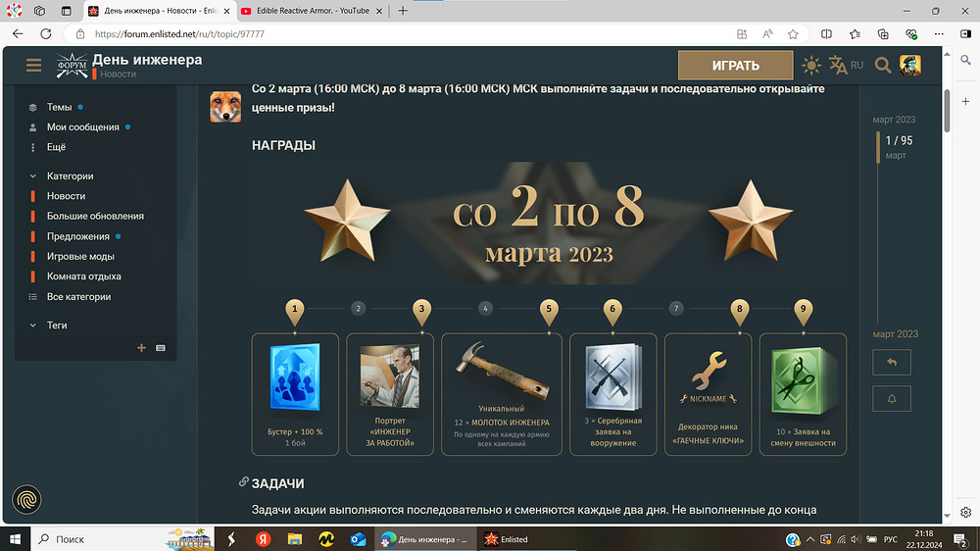This screenshot has height=551, width=980.
Task: Open user profile avatar in header
Action: point(910,66)
